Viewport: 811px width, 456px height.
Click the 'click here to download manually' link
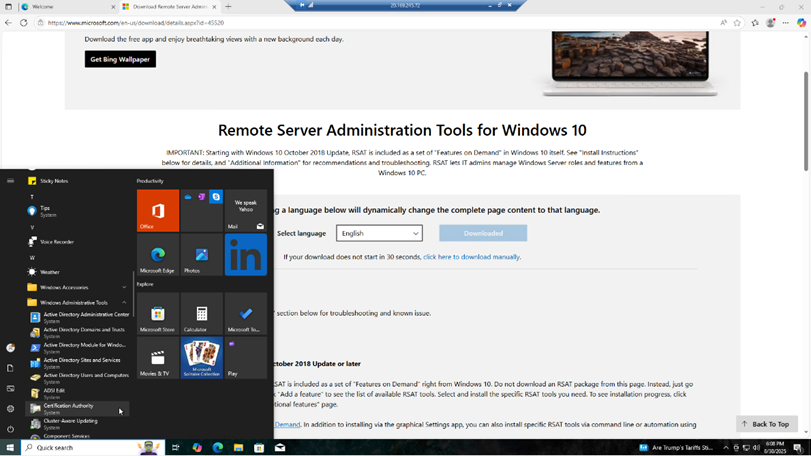coord(471,257)
